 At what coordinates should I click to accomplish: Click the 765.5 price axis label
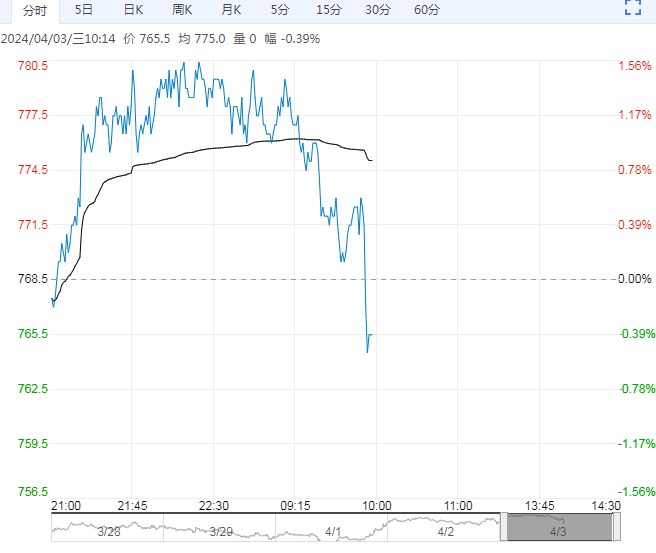tap(33, 334)
